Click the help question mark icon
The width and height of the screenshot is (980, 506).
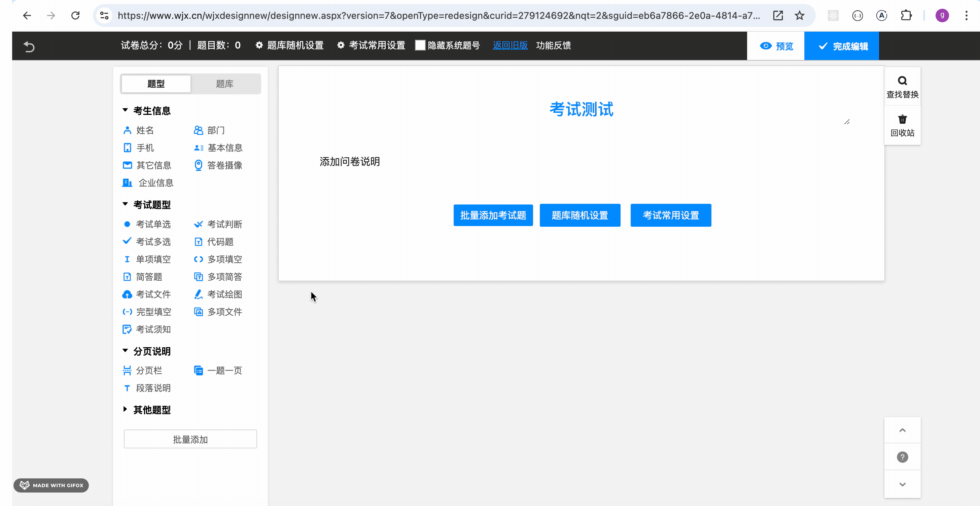[902, 457]
